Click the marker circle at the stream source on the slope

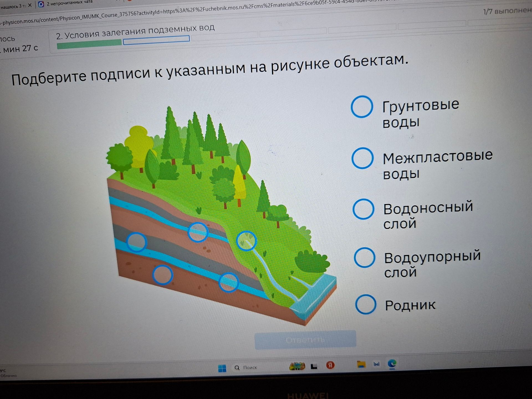[246, 241]
